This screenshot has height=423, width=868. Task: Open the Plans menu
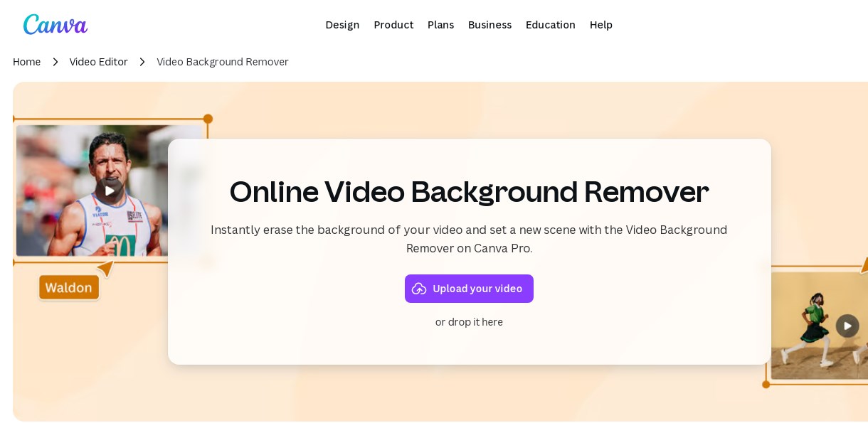coord(440,25)
